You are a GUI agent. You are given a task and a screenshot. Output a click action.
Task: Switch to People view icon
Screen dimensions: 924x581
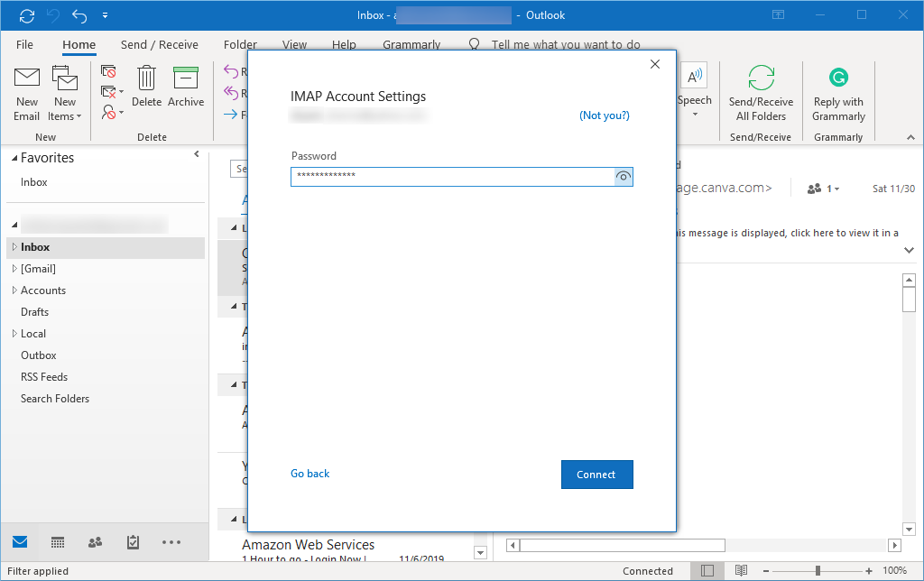[95, 542]
